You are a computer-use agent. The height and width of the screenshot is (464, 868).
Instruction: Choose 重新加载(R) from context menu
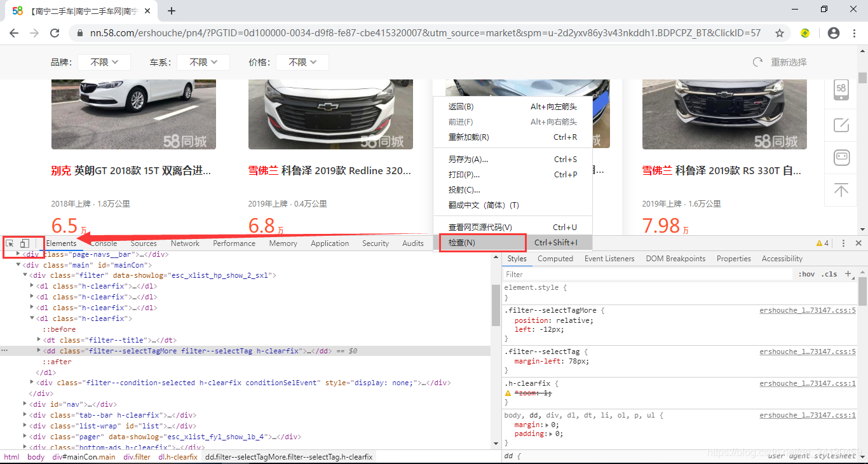[x=513, y=137]
